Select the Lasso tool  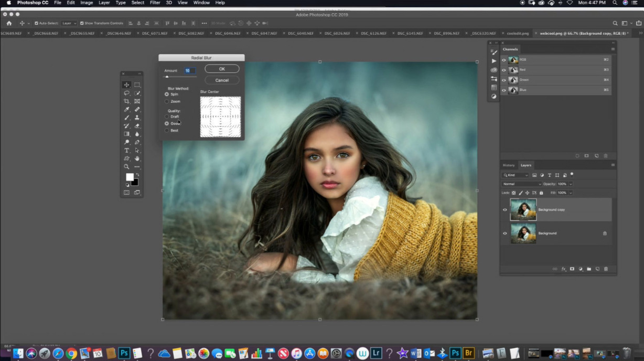(126, 93)
